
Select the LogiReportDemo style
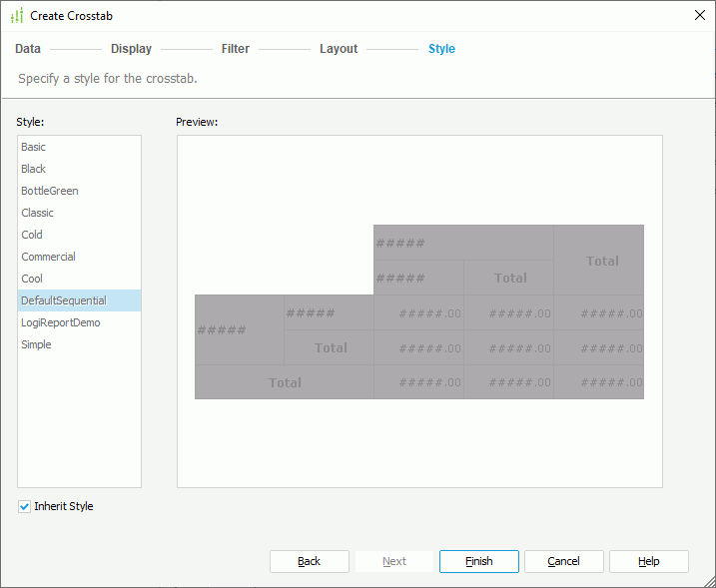click(x=60, y=322)
